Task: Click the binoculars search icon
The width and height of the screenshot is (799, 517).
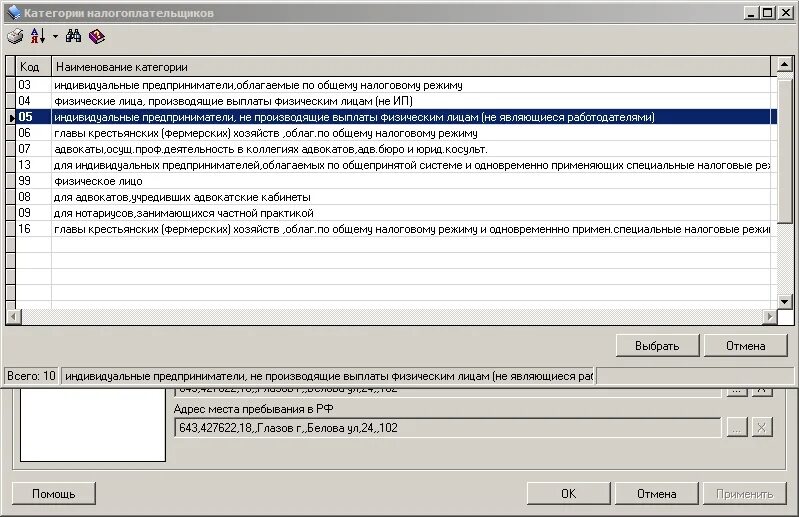Action: point(73,36)
